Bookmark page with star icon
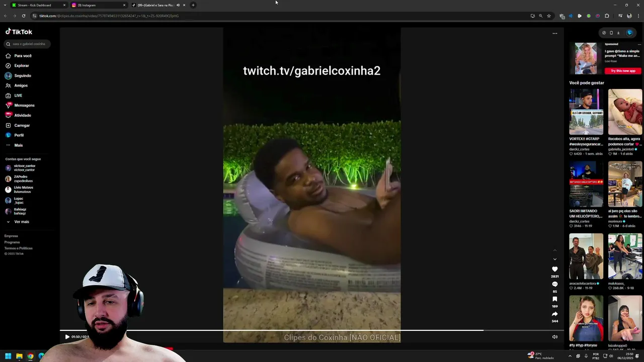This screenshot has height=362, width=644. point(549,16)
